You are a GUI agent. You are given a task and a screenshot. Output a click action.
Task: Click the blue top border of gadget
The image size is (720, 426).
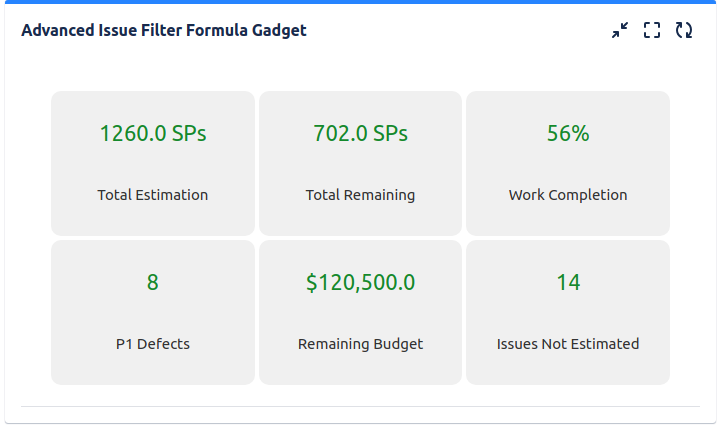[360, 2]
